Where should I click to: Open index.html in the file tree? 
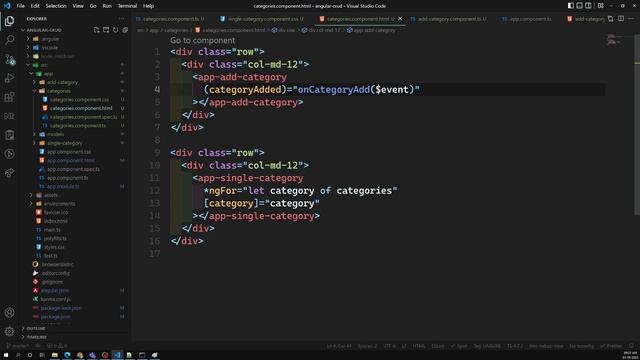coord(56,221)
